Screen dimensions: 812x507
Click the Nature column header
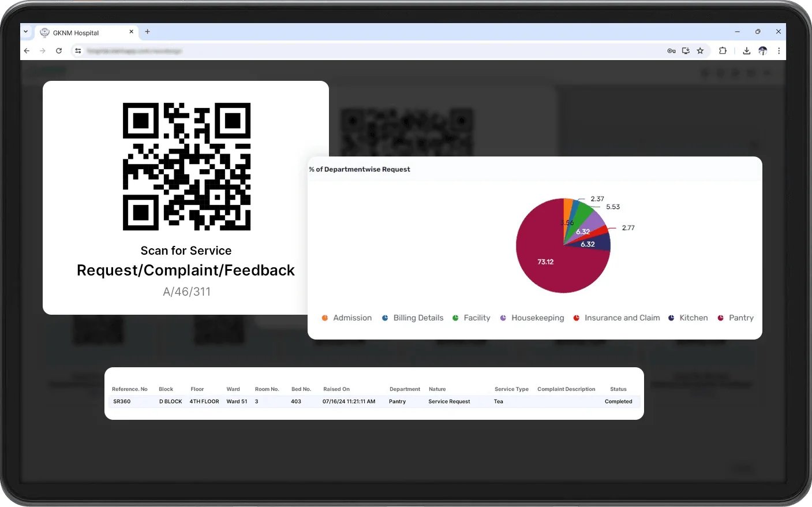point(437,389)
